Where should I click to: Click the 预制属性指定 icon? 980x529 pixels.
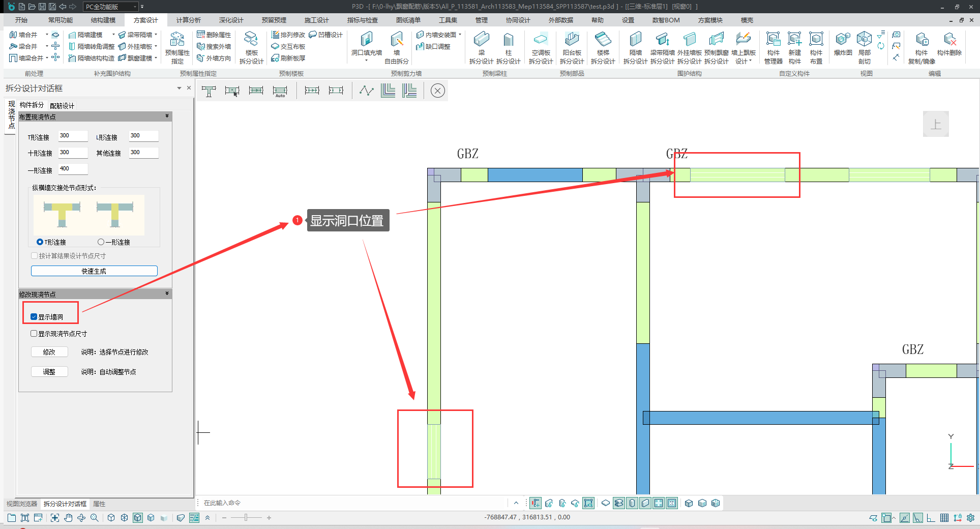177,41
